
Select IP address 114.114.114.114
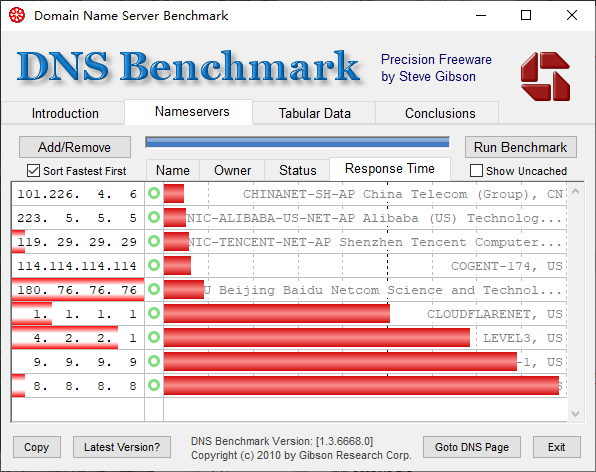click(77, 266)
